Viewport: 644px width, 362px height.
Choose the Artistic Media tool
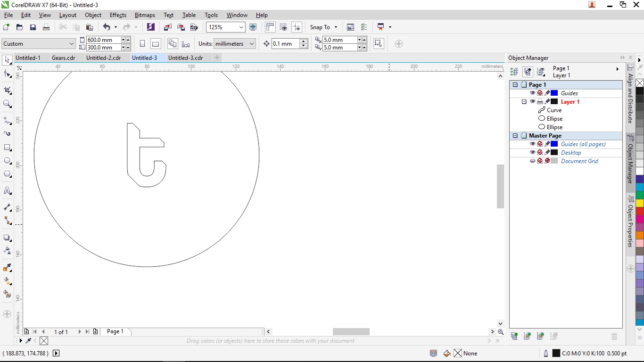tap(7, 134)
